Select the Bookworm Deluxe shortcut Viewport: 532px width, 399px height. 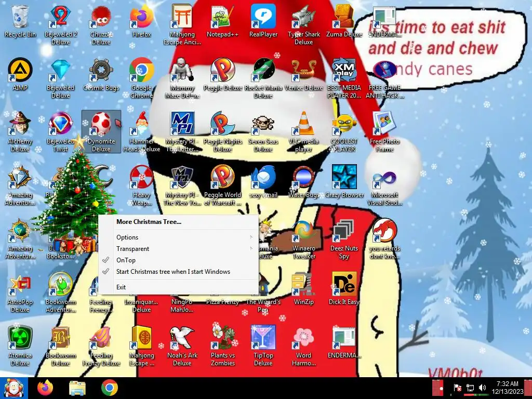60,345
